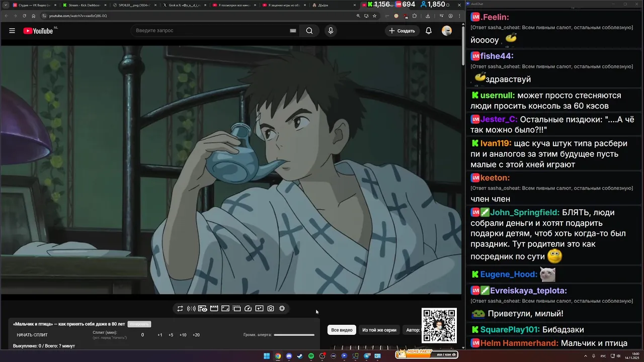The height and width of the screenshot is (362, 644).
Task: Switch to Я посмотрел все кино tab
Action: (234, 5)
